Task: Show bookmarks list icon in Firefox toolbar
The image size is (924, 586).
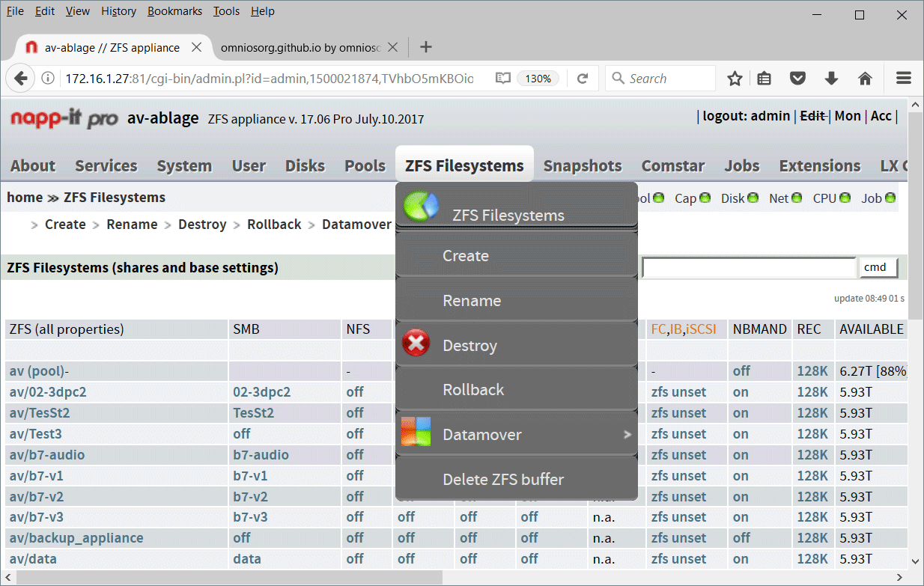Action: (x=764, y=79)
